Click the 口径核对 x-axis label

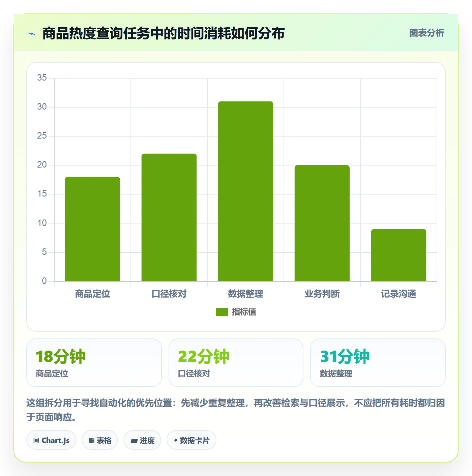[x=169, y=294]
